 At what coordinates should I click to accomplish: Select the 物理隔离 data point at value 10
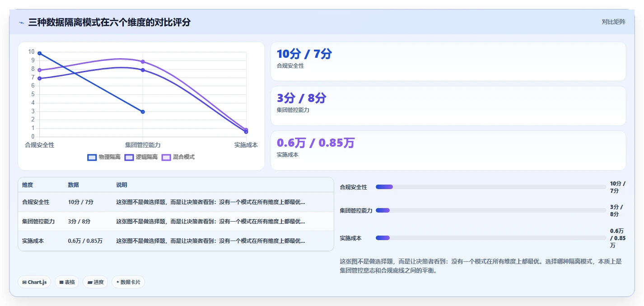[40, 53]
